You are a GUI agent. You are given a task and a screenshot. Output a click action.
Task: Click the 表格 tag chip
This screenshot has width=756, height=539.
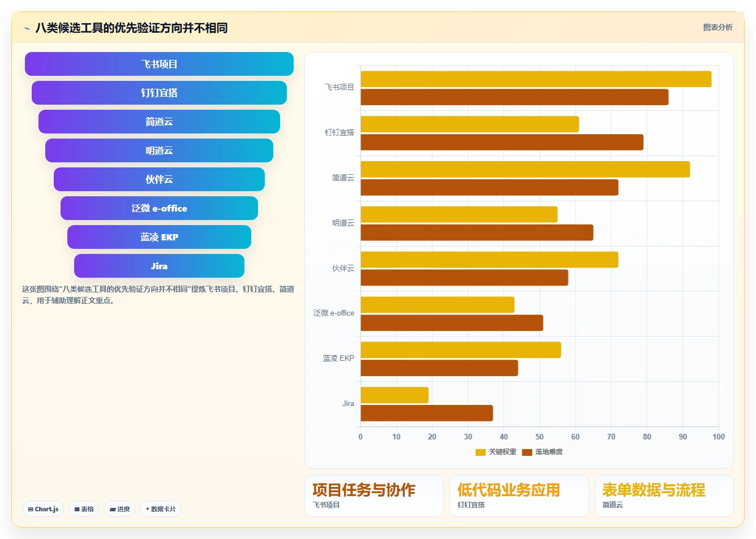(x=84, y=509)
